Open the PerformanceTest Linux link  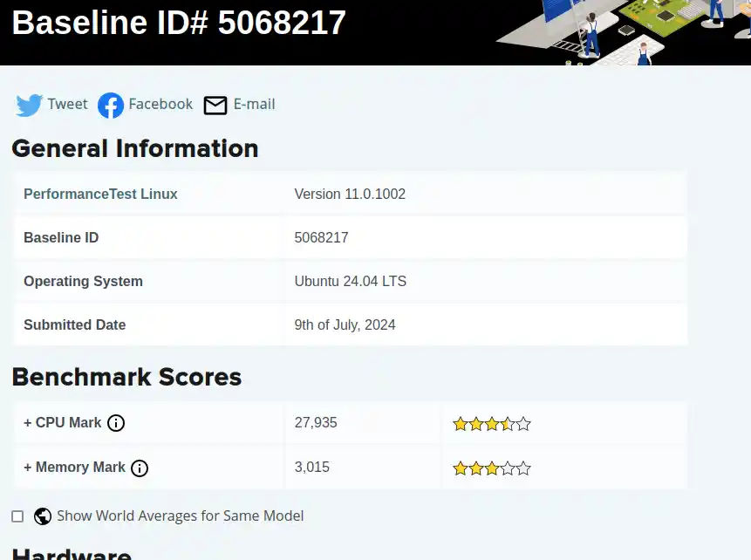coord(100,194)
